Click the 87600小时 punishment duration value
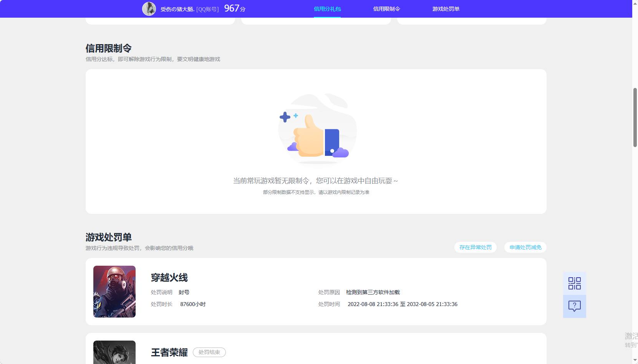The width and height of the screenshot is (638, 364). [x=193, y=304]
